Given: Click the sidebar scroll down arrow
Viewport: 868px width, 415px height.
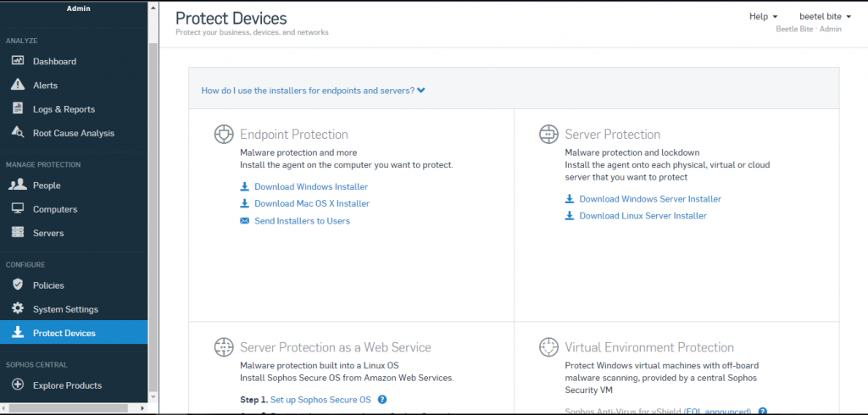Looking at the screenshot, I should 153,396.
